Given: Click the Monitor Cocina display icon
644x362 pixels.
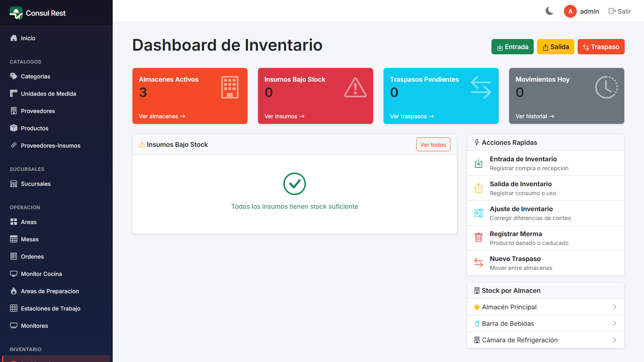Looking at the screenshot, I should tap(14, 274).
